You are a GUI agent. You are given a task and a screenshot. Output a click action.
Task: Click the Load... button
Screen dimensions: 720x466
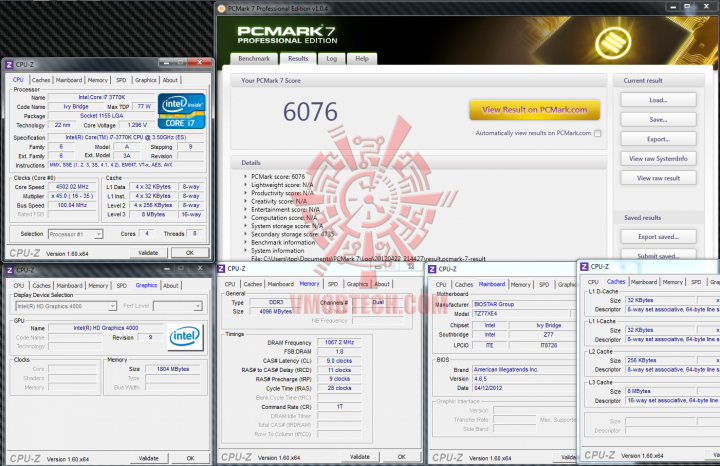coord(658,100)
